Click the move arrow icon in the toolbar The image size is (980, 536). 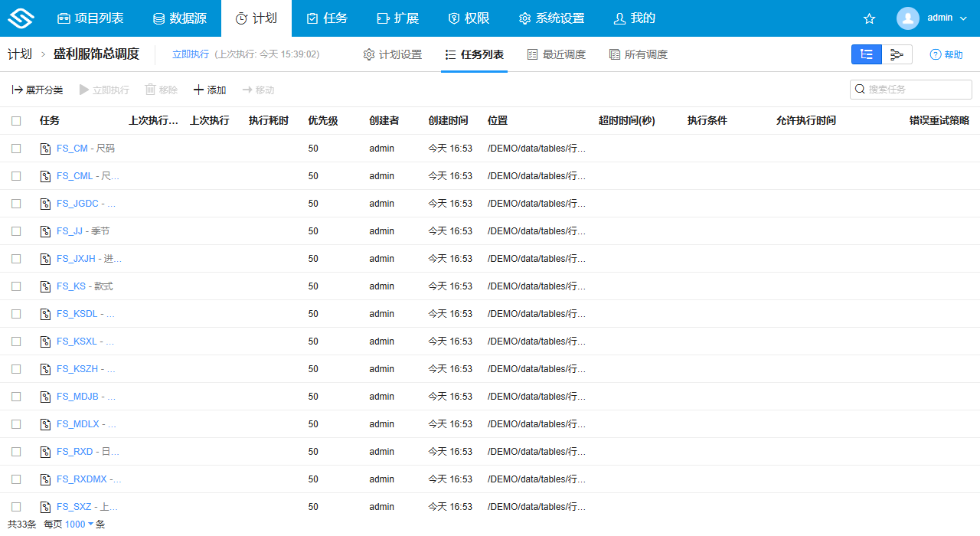click(x=247, y=90)
